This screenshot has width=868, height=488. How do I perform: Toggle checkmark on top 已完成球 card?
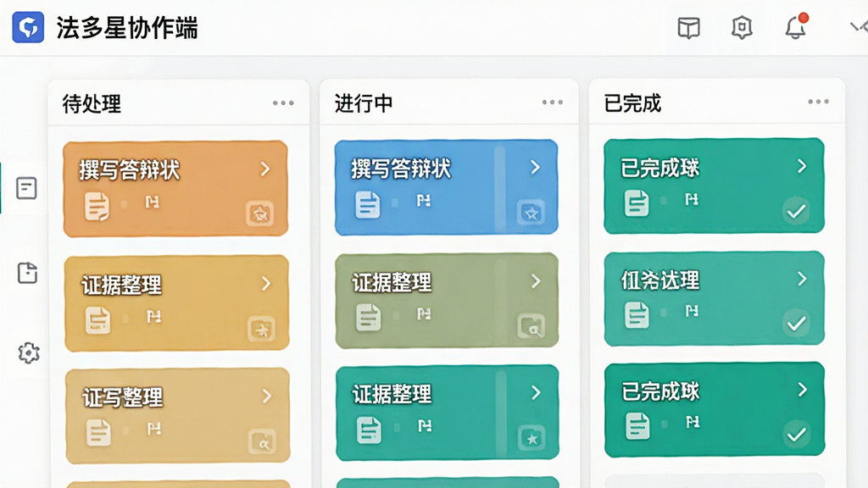coord(796,211)
